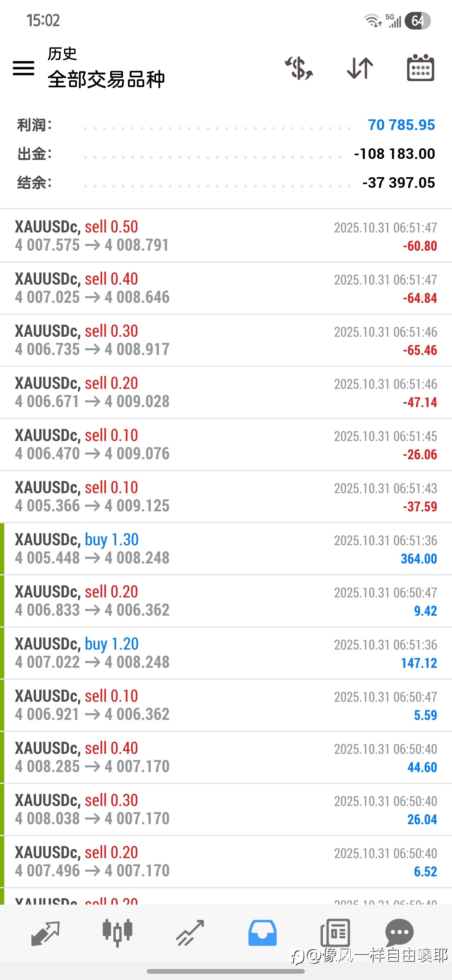The height and width of the screenshot is (980, 452).
Task: Open the calendar date range picker
Action: click(420, 68)
